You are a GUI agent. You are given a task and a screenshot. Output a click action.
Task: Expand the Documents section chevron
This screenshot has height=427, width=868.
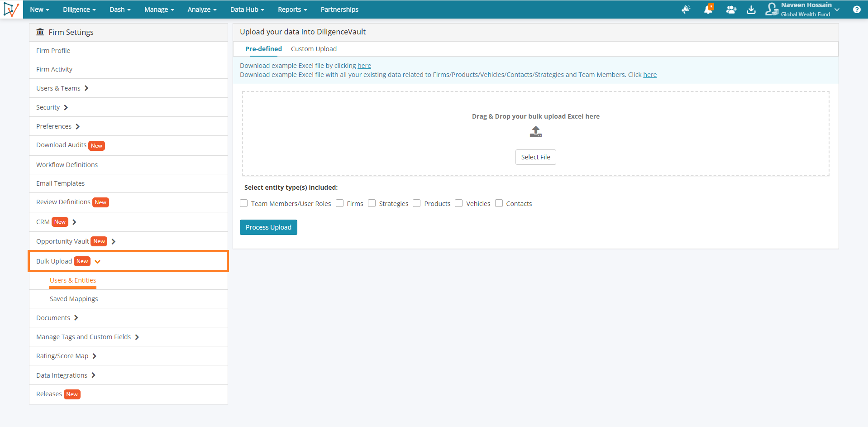click(76, 318)
